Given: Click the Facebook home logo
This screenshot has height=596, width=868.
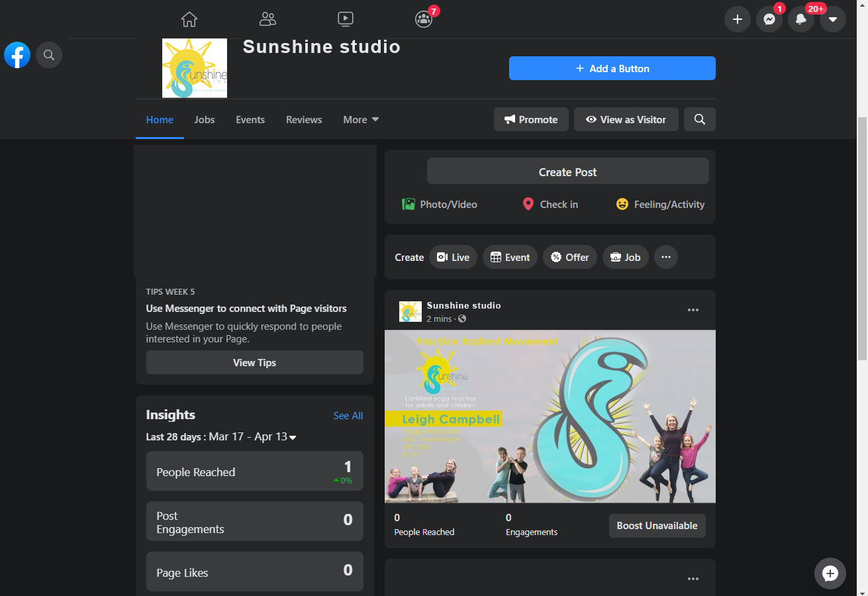Looking at the screenshot, I should [x=17, y=54].
